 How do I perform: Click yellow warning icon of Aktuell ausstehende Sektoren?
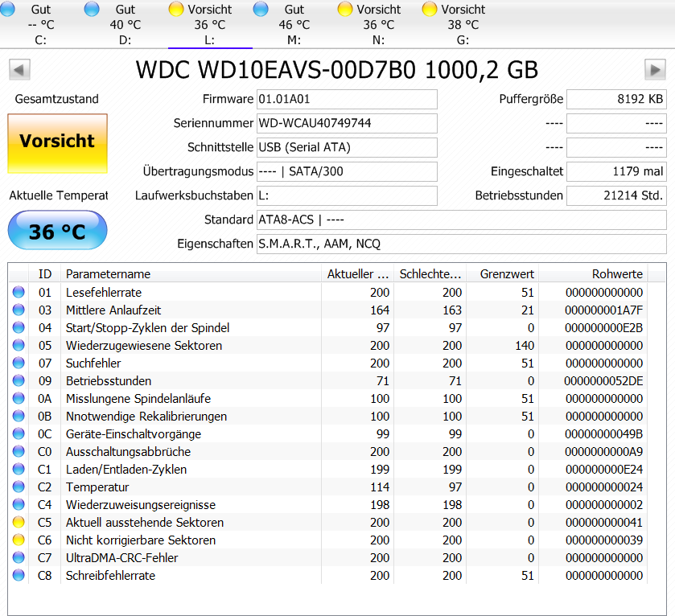[x=19, y=522]
